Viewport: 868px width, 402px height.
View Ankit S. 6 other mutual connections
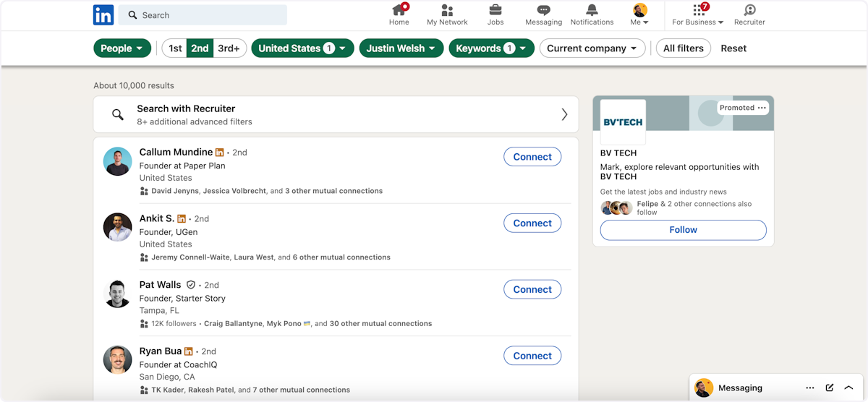pyautogui.click(x=341, y=257)
